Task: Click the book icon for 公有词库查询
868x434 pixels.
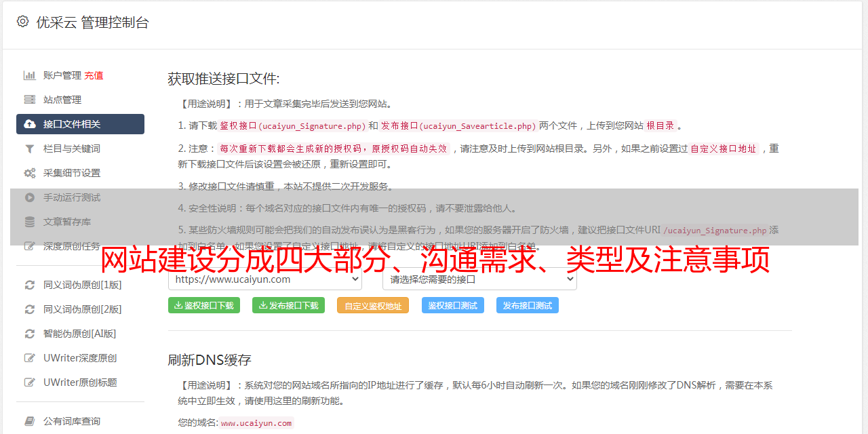Action: 30,421
